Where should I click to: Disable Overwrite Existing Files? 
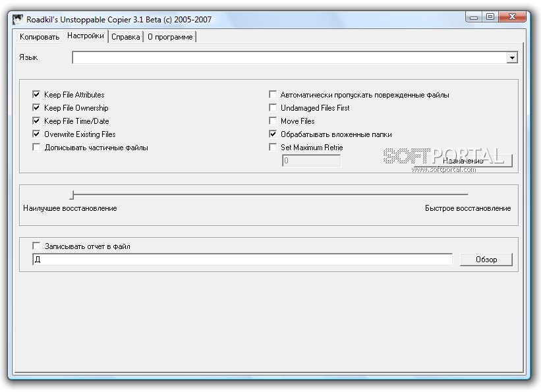tap(36, 134)
